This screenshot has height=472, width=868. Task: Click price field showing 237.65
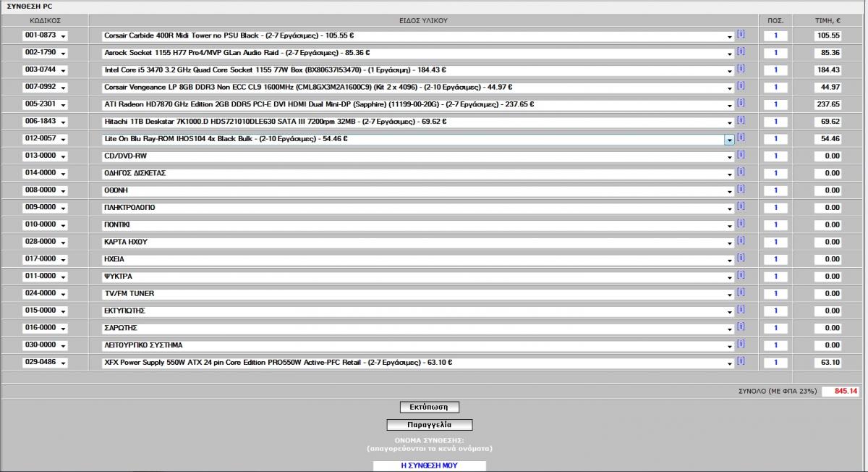click(x=827, y=104)
